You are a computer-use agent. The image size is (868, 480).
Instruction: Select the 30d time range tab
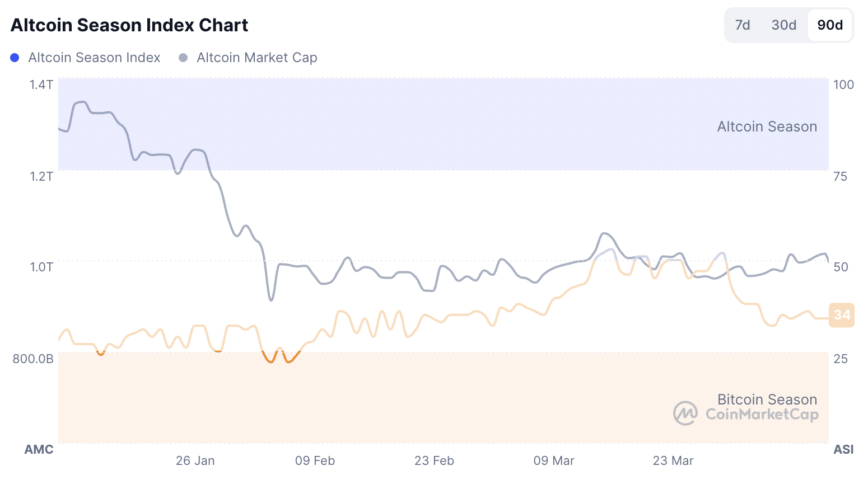click(x=783, y=25)
